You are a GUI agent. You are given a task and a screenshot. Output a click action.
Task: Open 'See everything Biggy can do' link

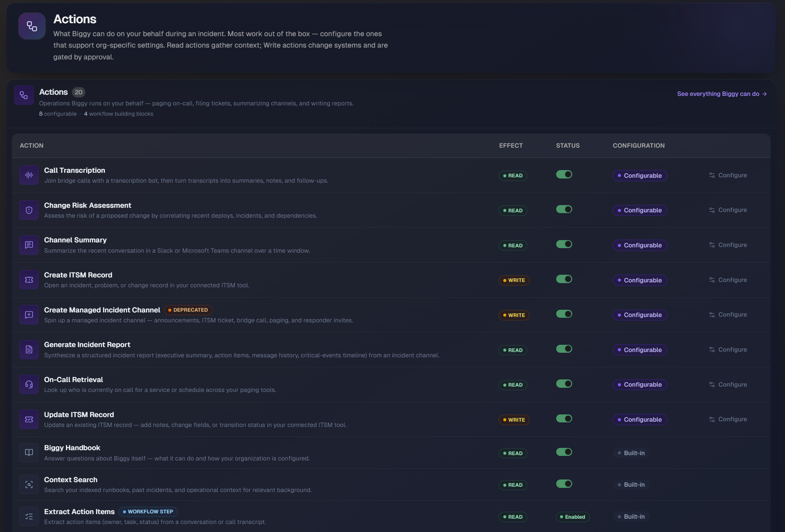point(722,94)
